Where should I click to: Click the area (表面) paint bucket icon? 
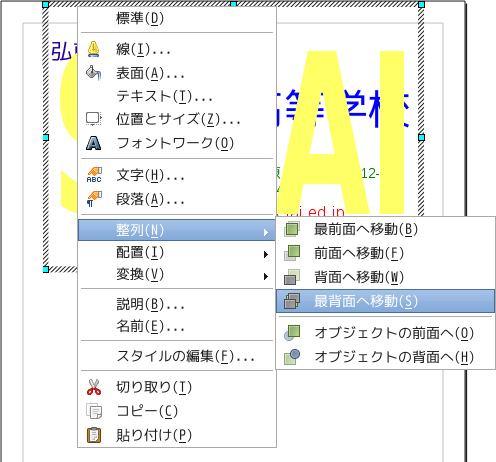point(94,73)
